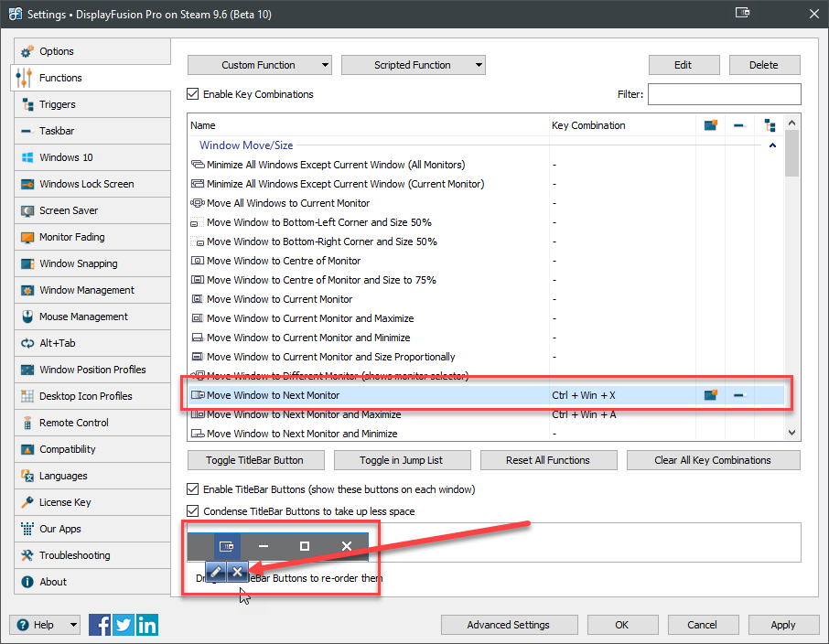Image resolution: width=829 pixels, height=644 pixels.
Task: Toggle Enable TitleBar Buttons checkbox
Action: click(193, 489)
